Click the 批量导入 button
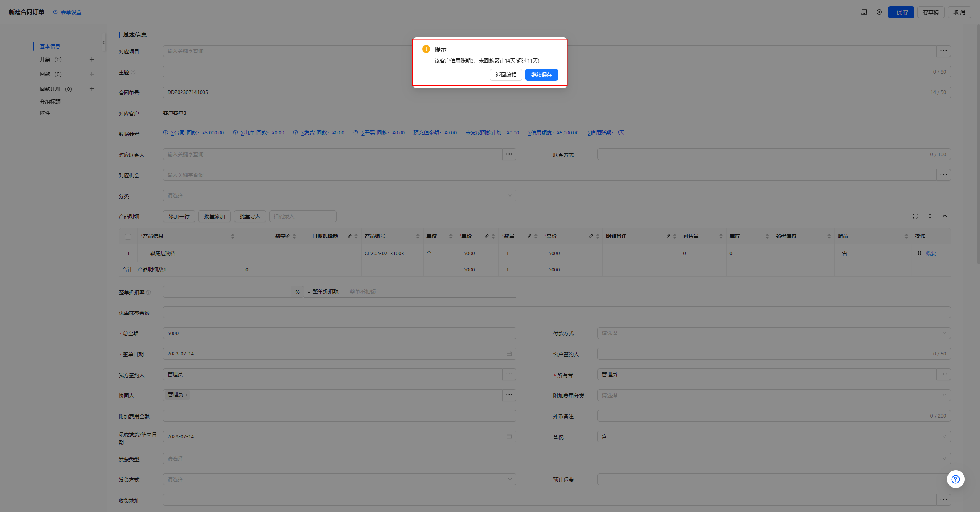 [x=250, y=216]
